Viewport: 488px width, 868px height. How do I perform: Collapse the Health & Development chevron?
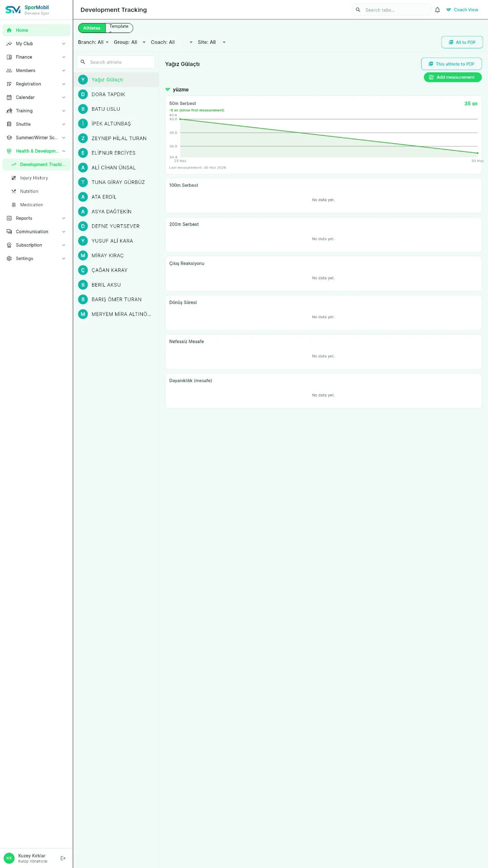click(64, 151)
